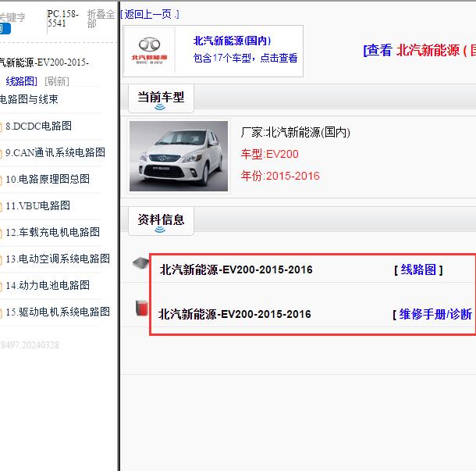
Task: Click 折叠全部 to collapse tree
Action: click(x=101, y=19)
